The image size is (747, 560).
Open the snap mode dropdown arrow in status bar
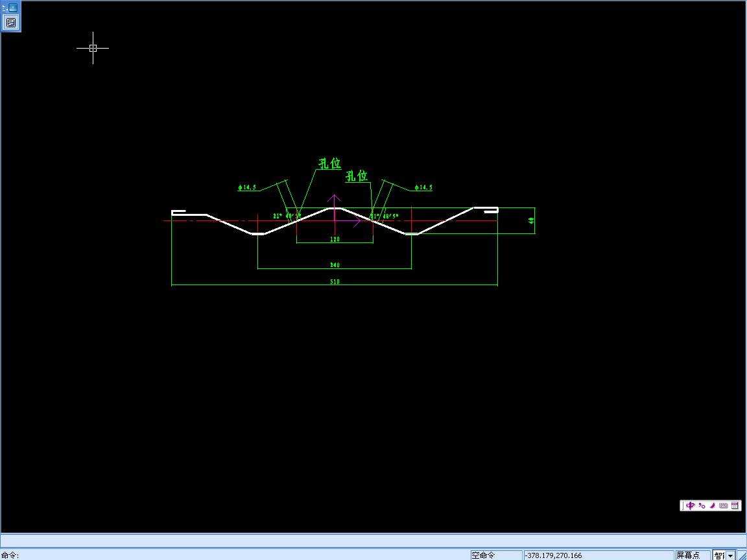click(730, 555)
